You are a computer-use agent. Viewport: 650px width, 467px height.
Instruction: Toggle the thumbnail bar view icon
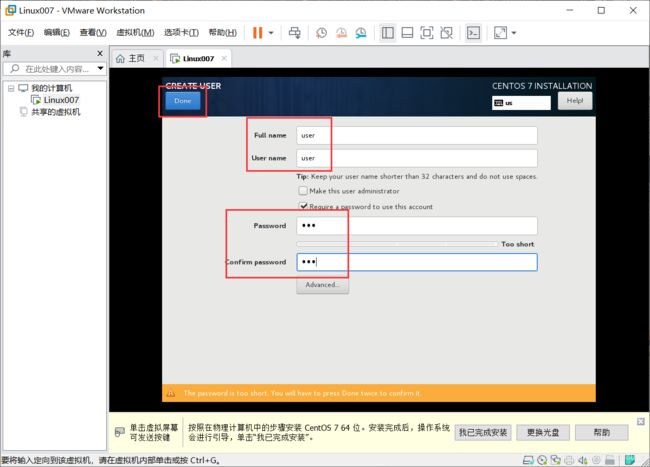tap(407, 33)
